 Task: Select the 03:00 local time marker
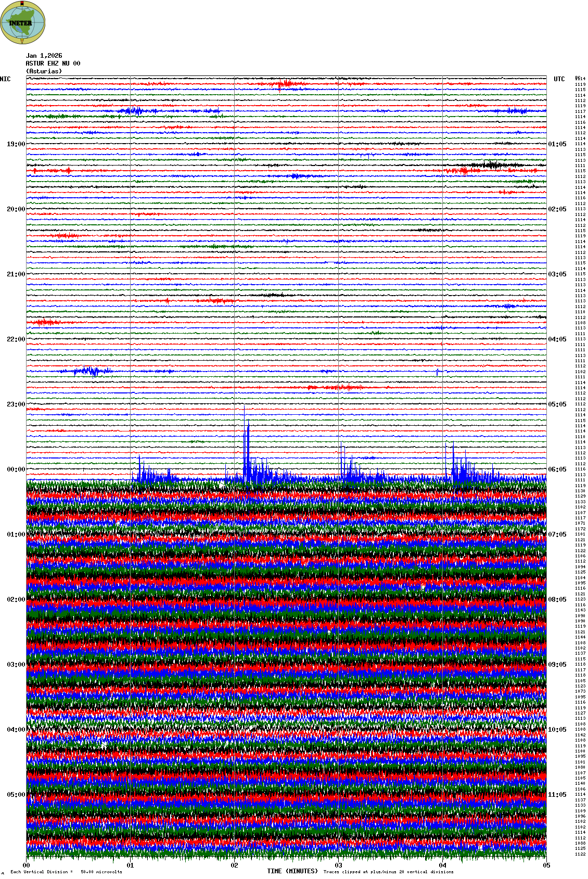pos(16,665)
